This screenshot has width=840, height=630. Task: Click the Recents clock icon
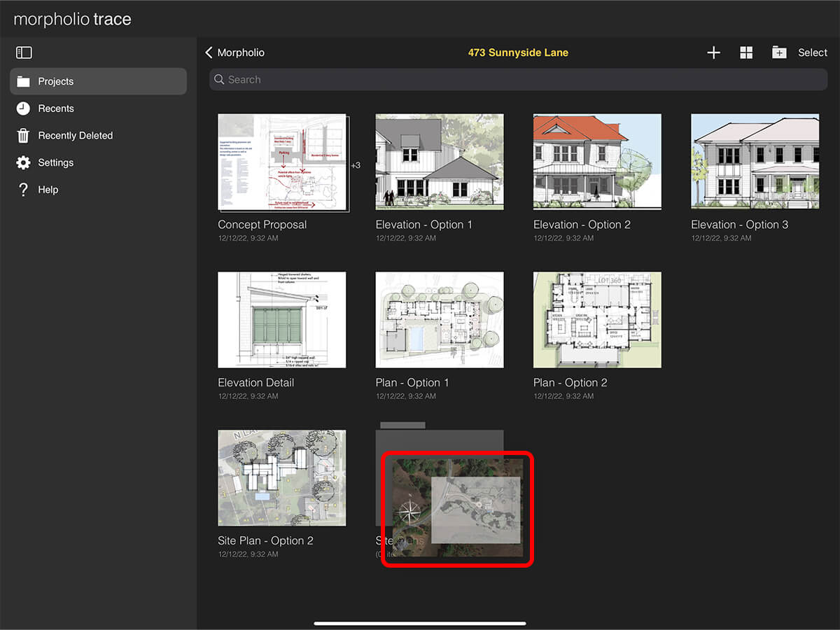coord(24,108)
